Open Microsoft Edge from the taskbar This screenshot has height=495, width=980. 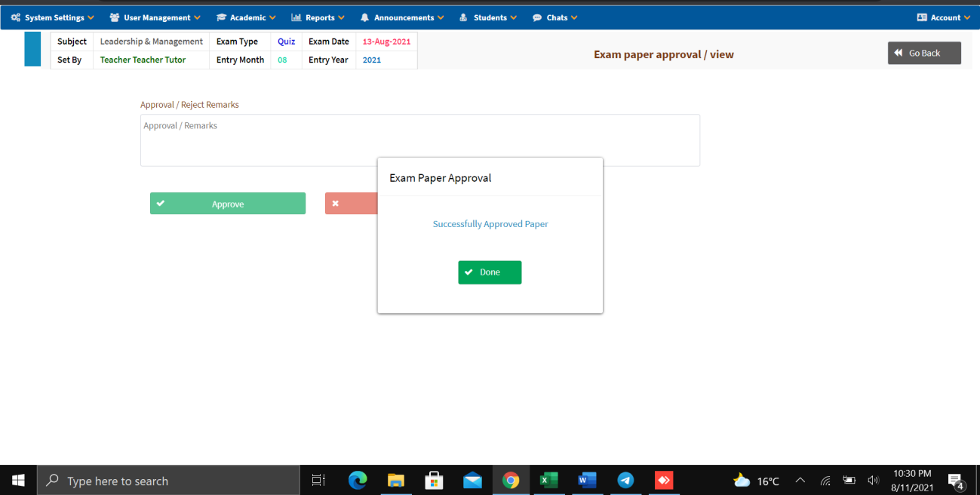click(358, 480)
